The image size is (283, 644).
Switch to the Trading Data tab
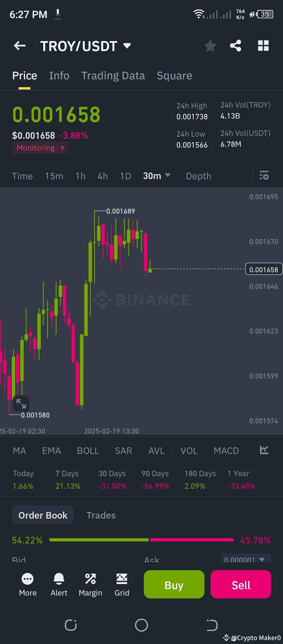(113, 75)
